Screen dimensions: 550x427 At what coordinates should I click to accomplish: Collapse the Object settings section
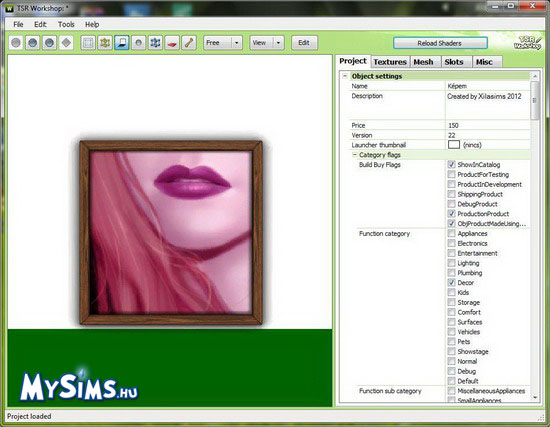[x=345, y=76]
